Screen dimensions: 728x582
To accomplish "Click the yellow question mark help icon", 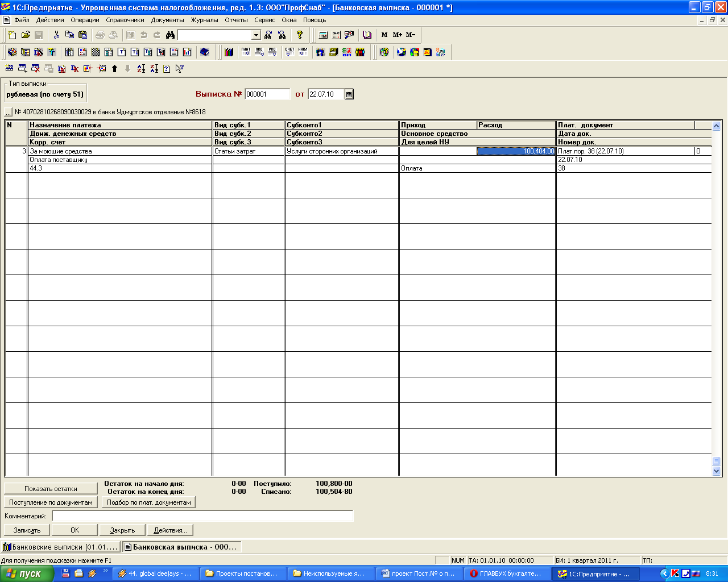I will coord(300,35).
